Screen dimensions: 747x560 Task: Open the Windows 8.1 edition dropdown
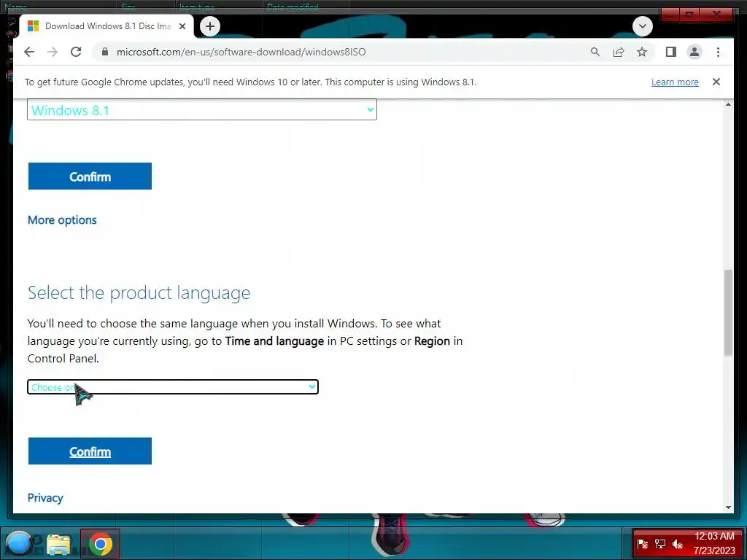202,110
